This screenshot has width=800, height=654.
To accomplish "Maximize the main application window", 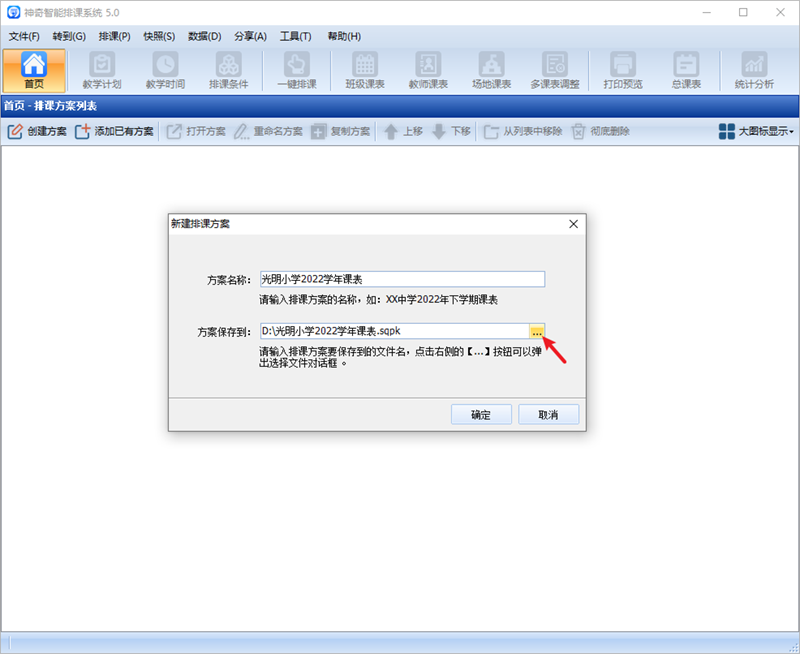I will (x=743, y=12).
